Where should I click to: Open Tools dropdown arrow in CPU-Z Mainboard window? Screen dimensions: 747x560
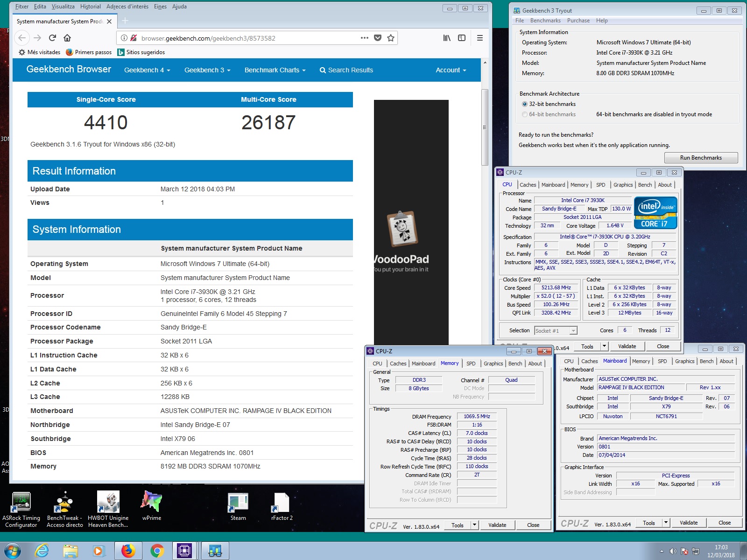point(666,523)
